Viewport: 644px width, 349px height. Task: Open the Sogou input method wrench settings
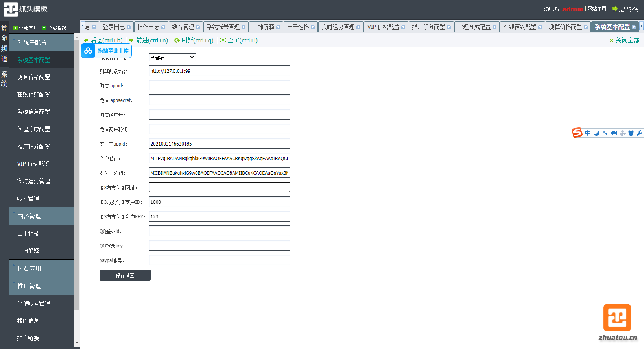[x=640, y=133]
